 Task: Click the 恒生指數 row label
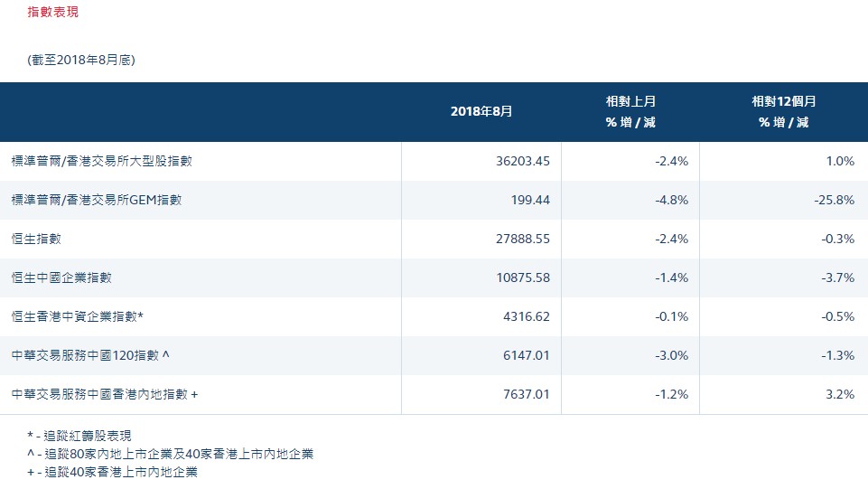click(x=36, y=239)
